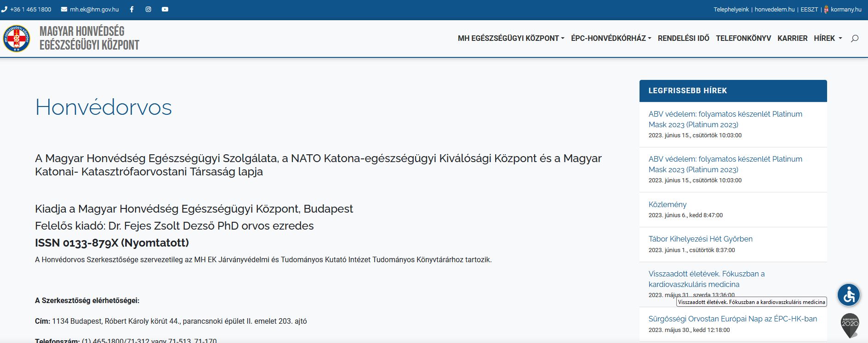
Task: Click the phone icon in the top bar
Action: coord(4,9)
